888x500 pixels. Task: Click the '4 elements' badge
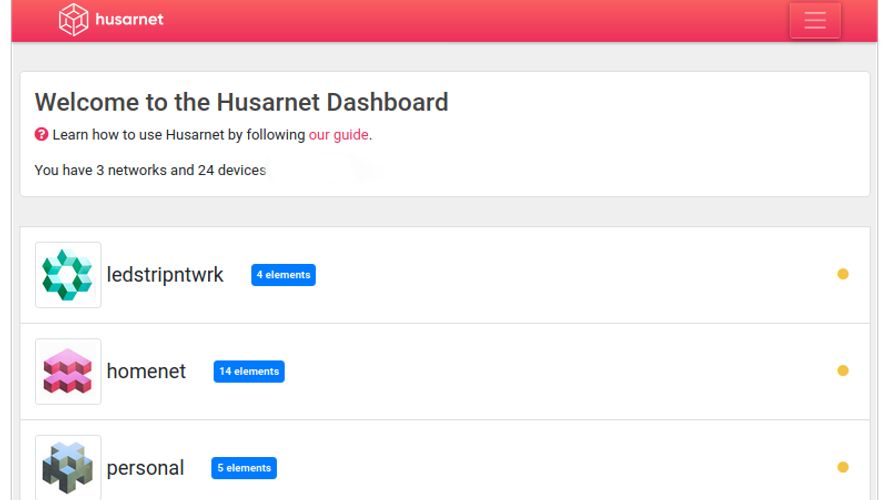coord(283,275)
